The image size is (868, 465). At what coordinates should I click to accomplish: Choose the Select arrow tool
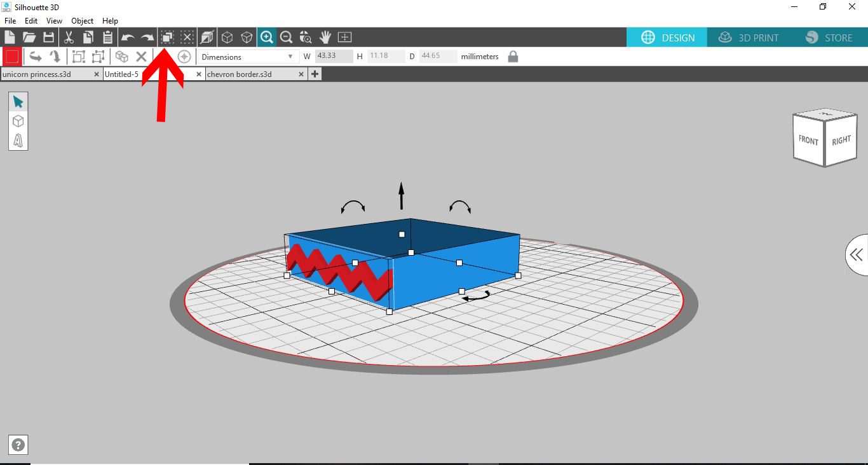(18, 102)
